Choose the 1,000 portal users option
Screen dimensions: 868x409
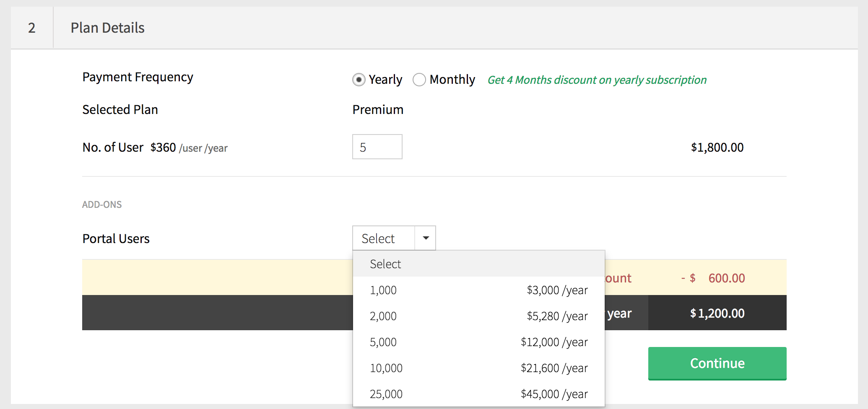[478, 290]
